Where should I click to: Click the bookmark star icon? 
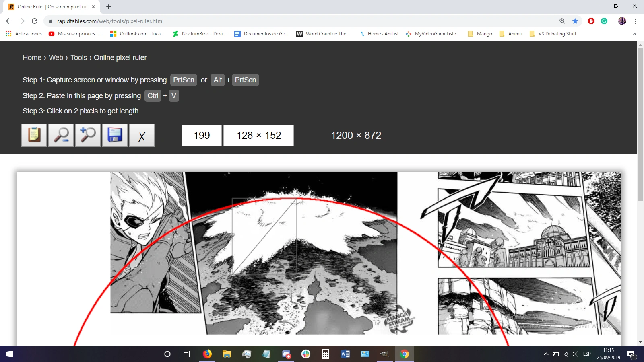[575, 21]
